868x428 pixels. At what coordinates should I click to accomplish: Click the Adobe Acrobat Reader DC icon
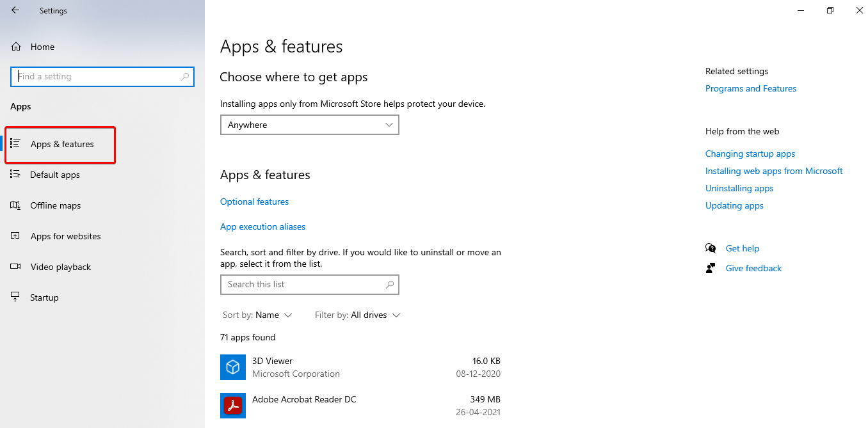(232, 405)
